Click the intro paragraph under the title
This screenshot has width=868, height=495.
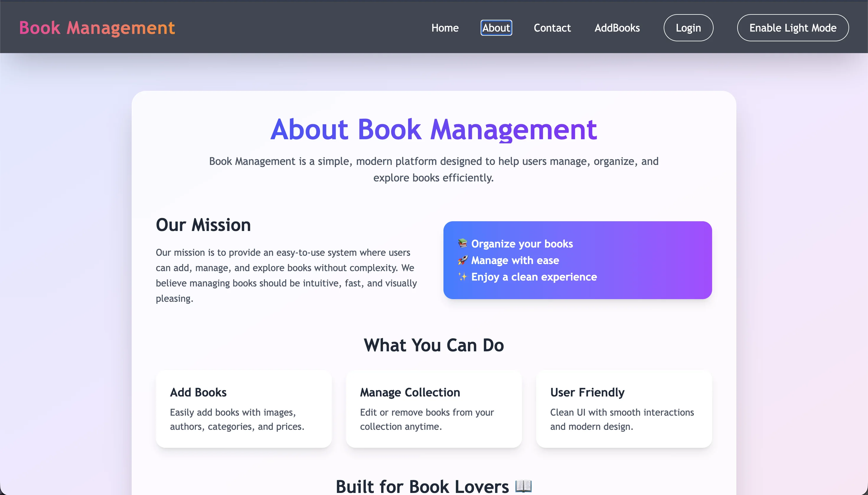pos(433,169)
